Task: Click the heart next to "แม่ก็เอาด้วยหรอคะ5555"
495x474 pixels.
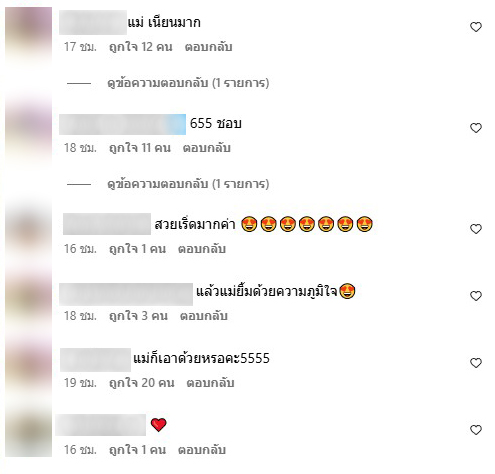Action: tap(476, 363)
